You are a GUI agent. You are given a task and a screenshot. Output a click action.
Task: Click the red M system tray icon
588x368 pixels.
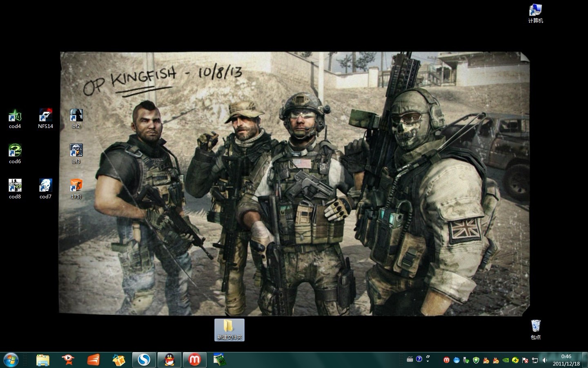(x=447, y=360)
